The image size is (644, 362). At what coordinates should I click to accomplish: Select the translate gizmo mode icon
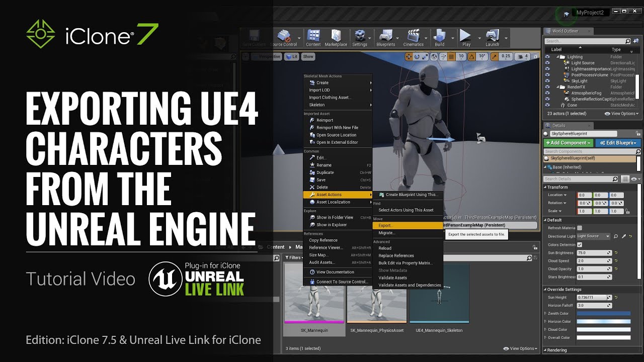[409, 57]
